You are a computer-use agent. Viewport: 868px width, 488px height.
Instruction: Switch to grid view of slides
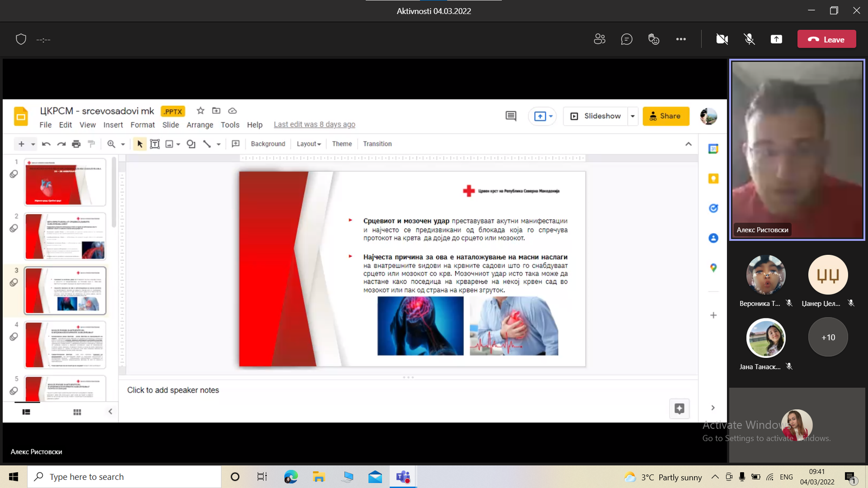pos(77,412)
